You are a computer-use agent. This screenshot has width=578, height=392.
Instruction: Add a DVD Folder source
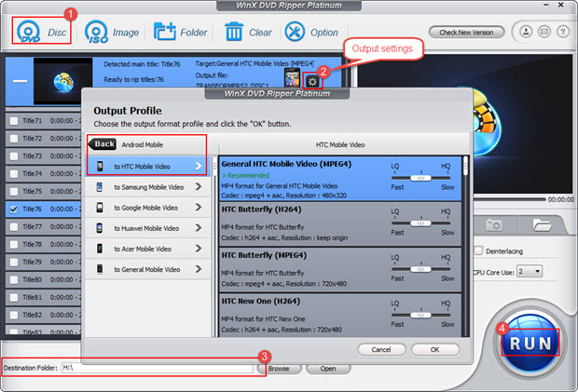click(x=180, y=32)
